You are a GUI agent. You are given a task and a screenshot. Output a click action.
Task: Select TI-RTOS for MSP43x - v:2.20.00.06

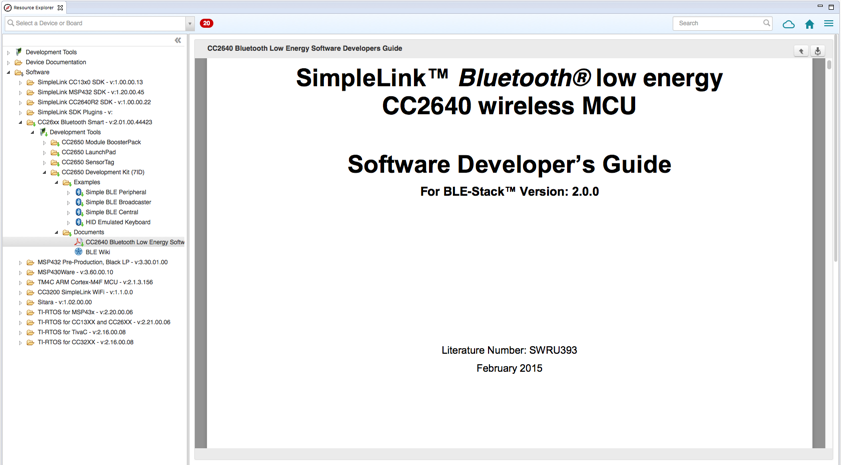(x=85, y=312)
